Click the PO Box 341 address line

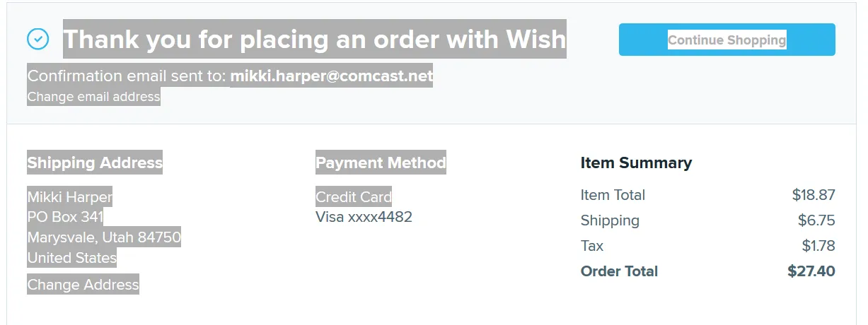coord(65,217)
